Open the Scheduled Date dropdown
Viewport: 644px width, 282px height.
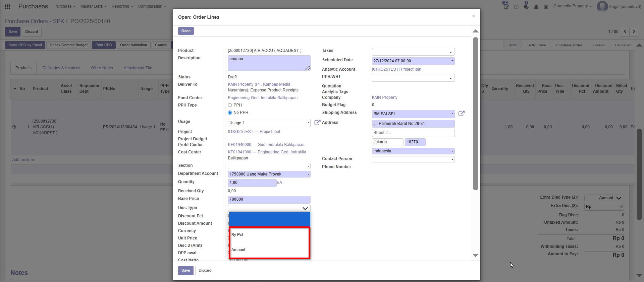click(413, 61)
